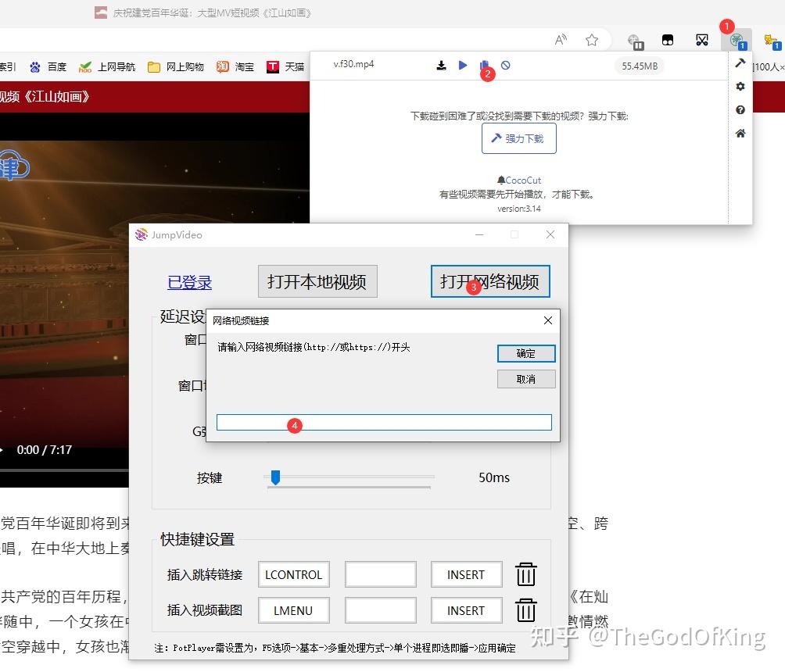Open 淘宝 from the bookmarks bar
785x672 pixels.
(x=246, y=67)
